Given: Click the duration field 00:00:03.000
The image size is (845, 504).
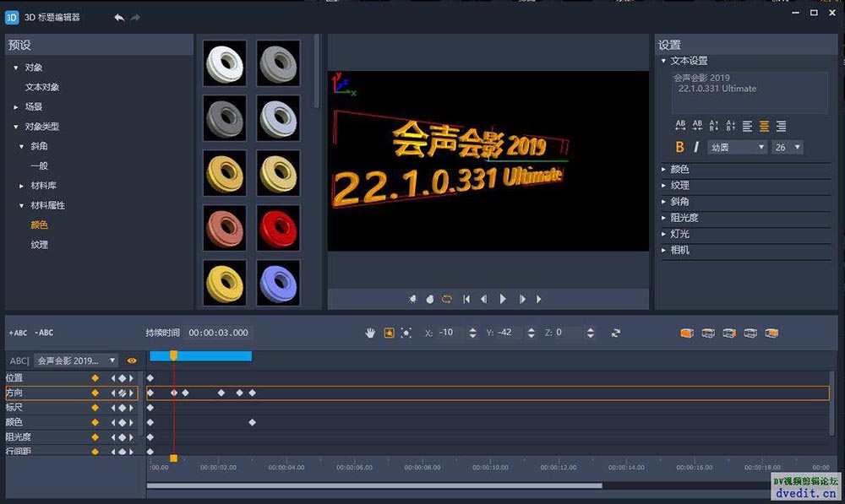Looking at the screenshot, I should [x=218, y=333].
